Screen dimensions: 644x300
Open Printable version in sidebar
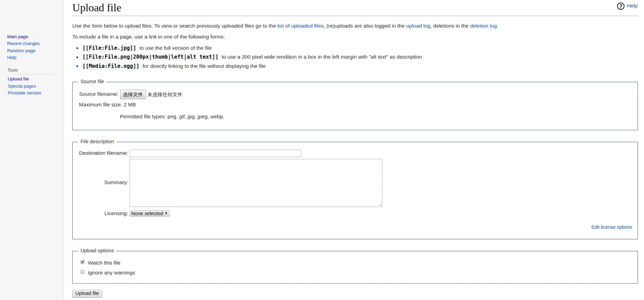[x=24, y=93]
